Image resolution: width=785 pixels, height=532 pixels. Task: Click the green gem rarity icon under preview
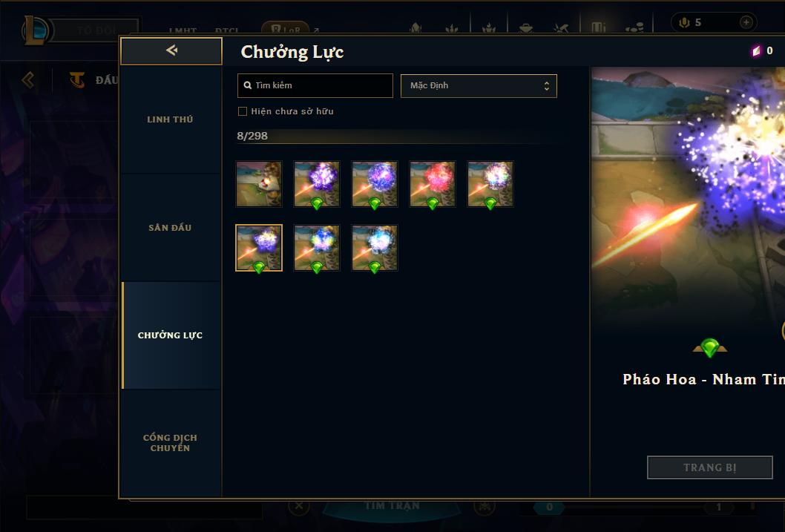pos(709,347)
